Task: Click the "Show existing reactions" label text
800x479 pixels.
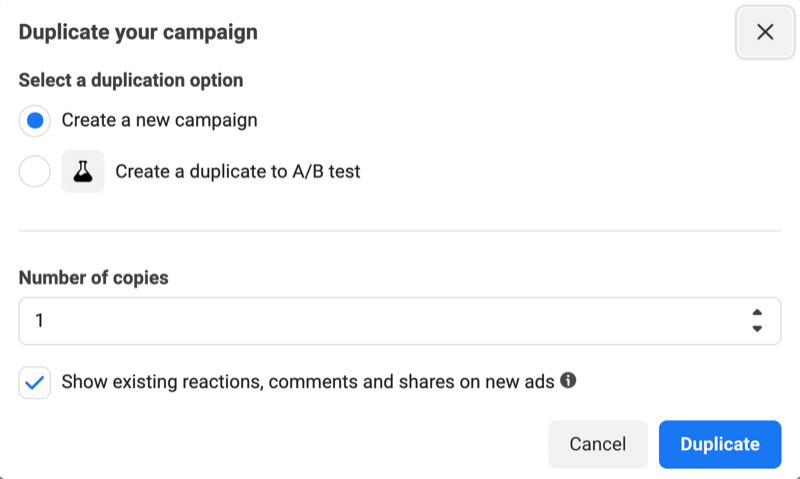Action: 308,382
